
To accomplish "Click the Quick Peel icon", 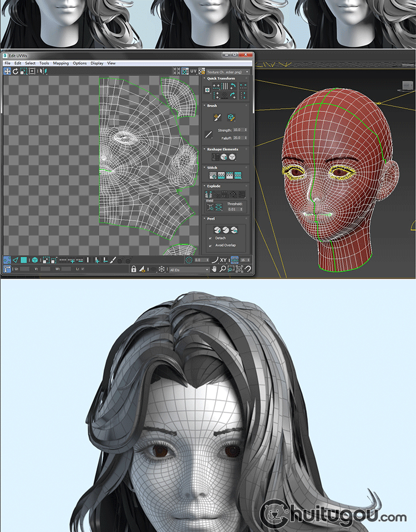I will point(217,229).
